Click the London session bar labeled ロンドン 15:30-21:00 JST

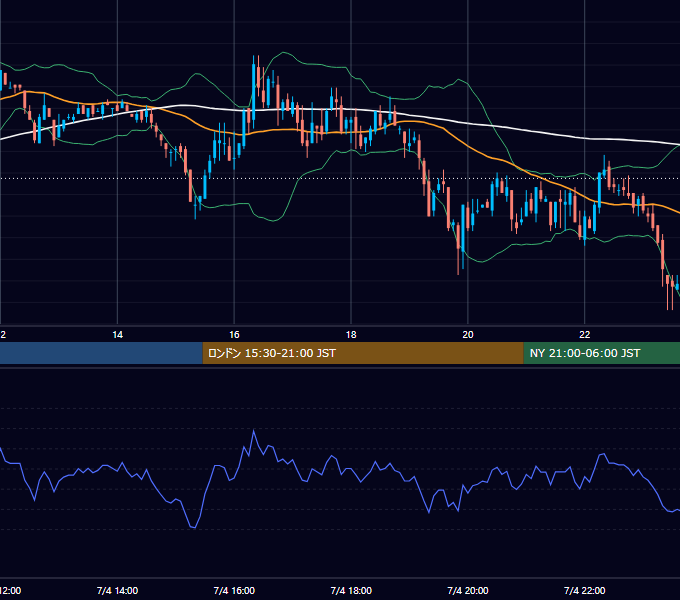click(x=363, y=353)
